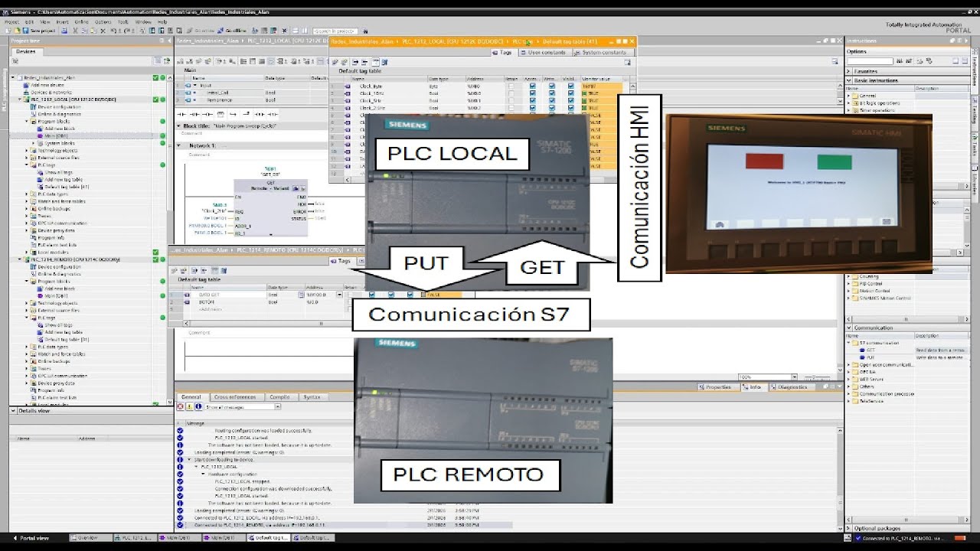Click the Go online toolbar button
This screenshot has height=551, width=980.
click(x=201, y=31)
